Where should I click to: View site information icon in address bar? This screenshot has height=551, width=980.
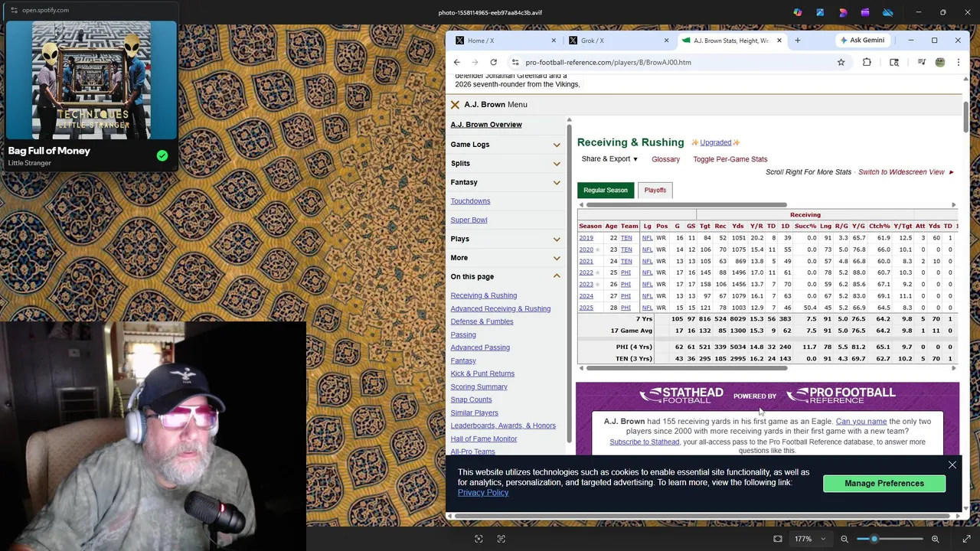click(515, 62)
